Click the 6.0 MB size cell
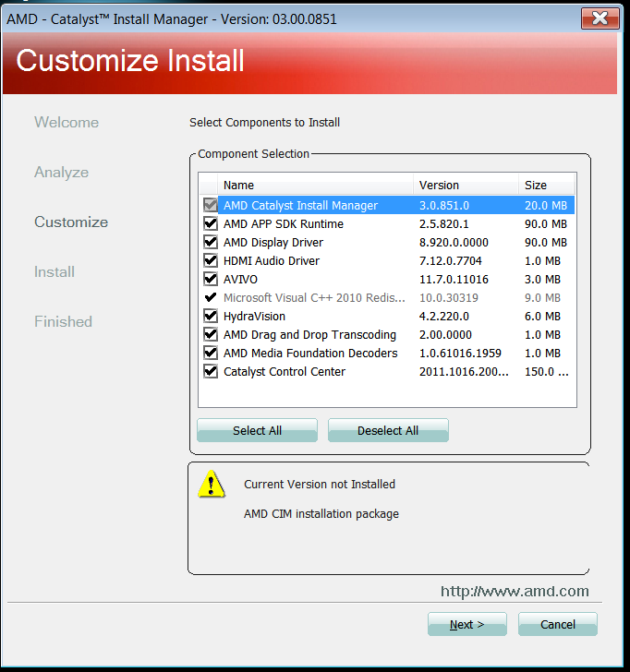The image size is (630, 672). 542,316
